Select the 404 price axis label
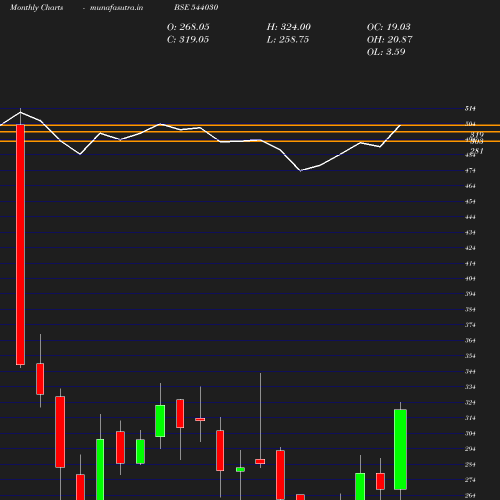The width and height of the screenshot is (500, 500). point(470,279)
